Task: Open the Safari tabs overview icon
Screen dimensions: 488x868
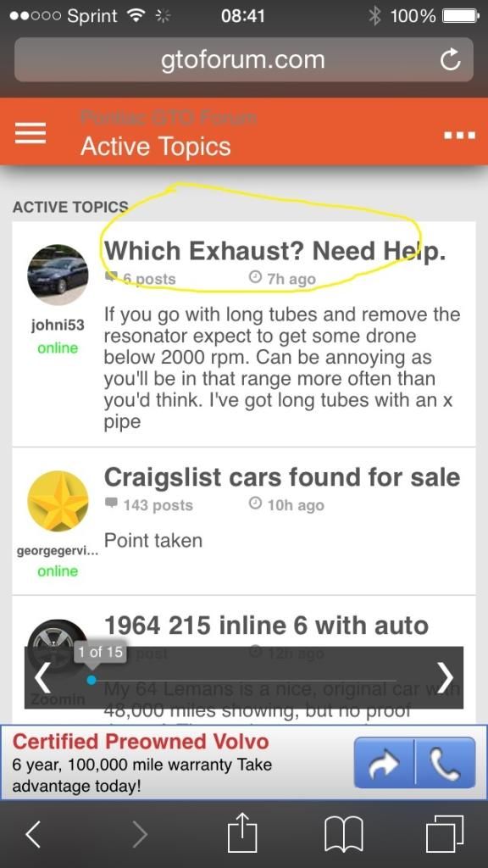Action: click(x=444, y=834)
